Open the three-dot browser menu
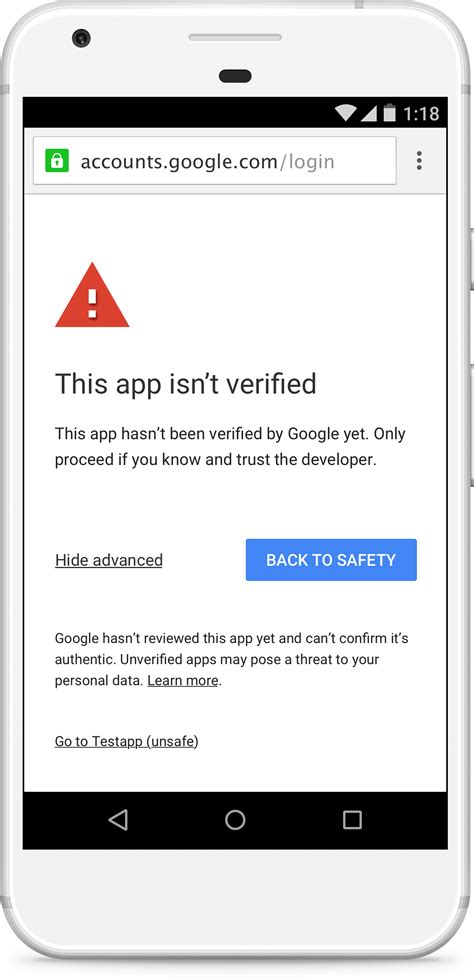This screenshot has width=474, height=980. [x=419, y=161]
